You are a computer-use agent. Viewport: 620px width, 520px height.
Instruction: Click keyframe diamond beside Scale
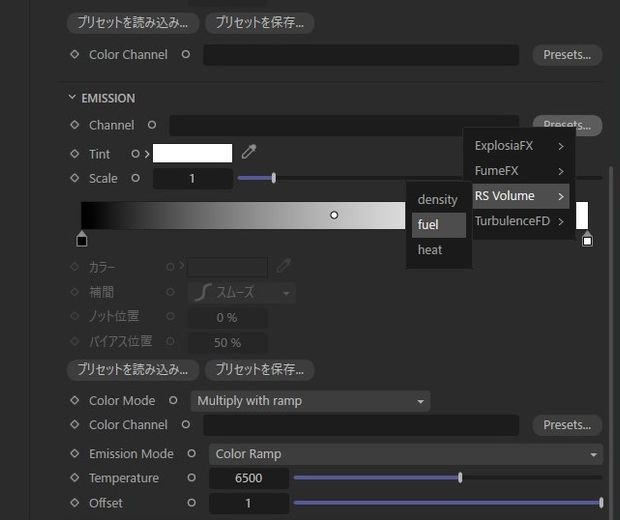pyautogui.click(x=74, y=178)
